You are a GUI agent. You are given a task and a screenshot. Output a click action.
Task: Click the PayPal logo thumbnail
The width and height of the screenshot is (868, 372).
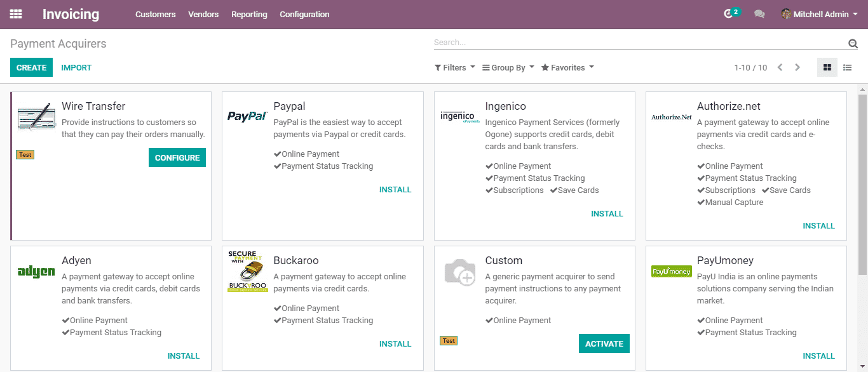[x=247, y=116]
